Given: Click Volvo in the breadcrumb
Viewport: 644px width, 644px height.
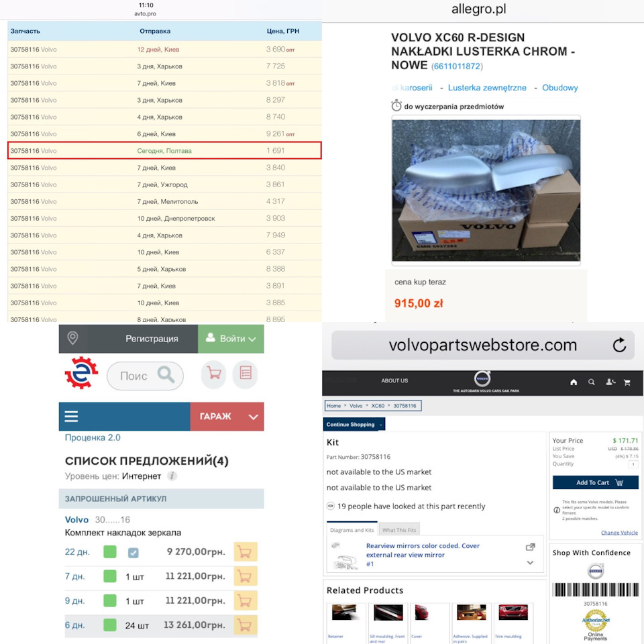Looking at the screenshot, I should point(356,406).
